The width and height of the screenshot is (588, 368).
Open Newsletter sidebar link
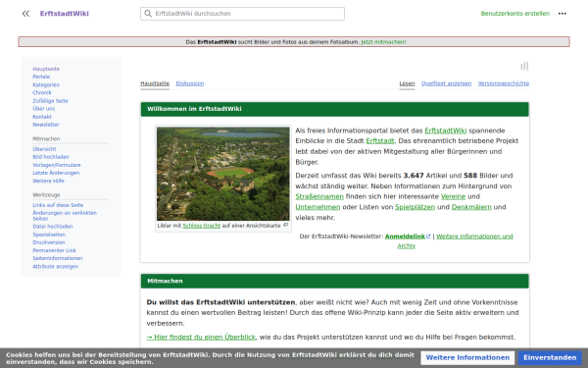click(x=46, y=125)
